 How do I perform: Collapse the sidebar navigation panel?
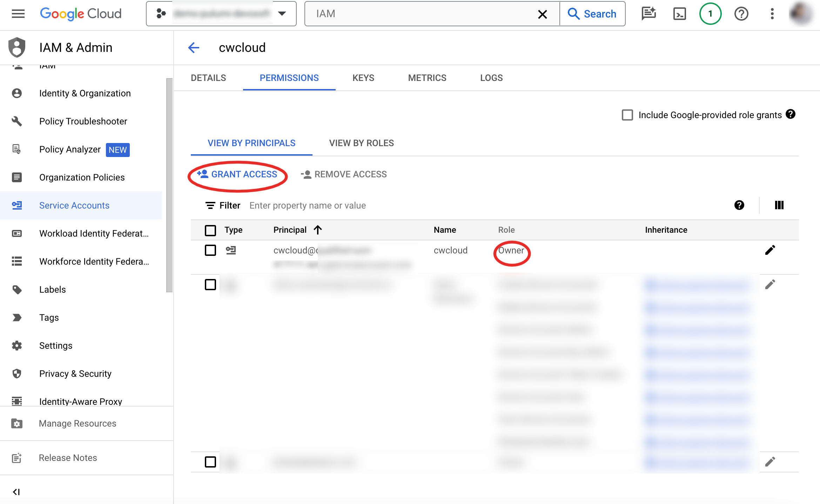[16, 492]
